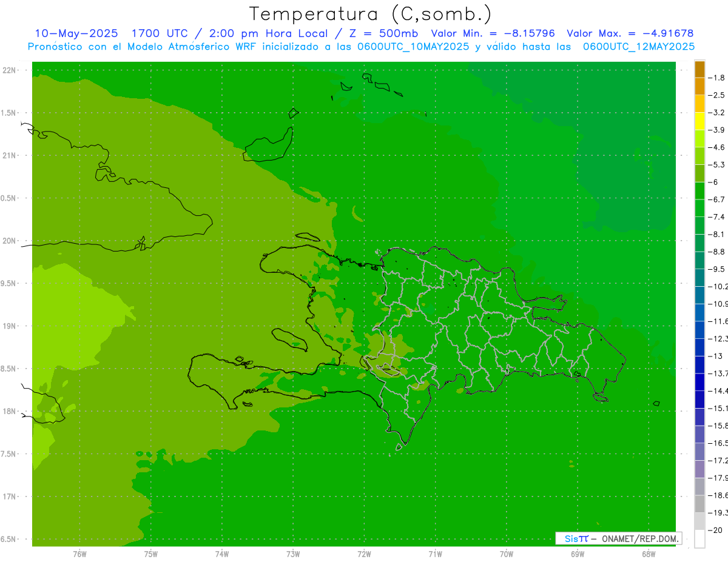Click the "2:00 pm Hora Local" text
The width and height of the screenshot is (728, 562).
[x=268, y=33]
